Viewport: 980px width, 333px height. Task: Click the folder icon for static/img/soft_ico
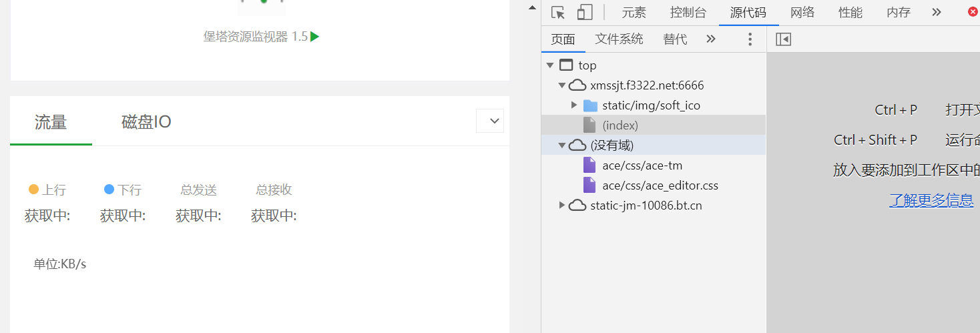(x=590, y=105)
